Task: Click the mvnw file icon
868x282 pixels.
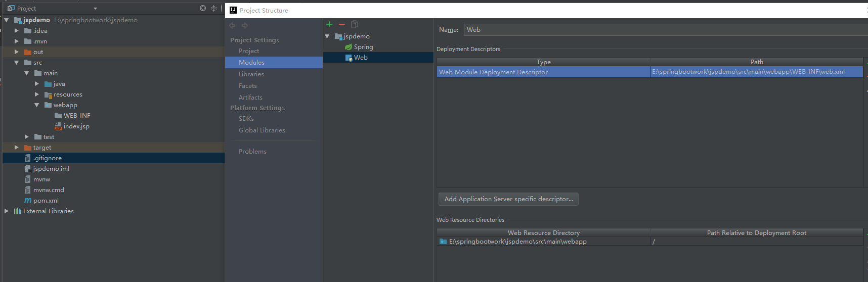Action: point(28,179)
